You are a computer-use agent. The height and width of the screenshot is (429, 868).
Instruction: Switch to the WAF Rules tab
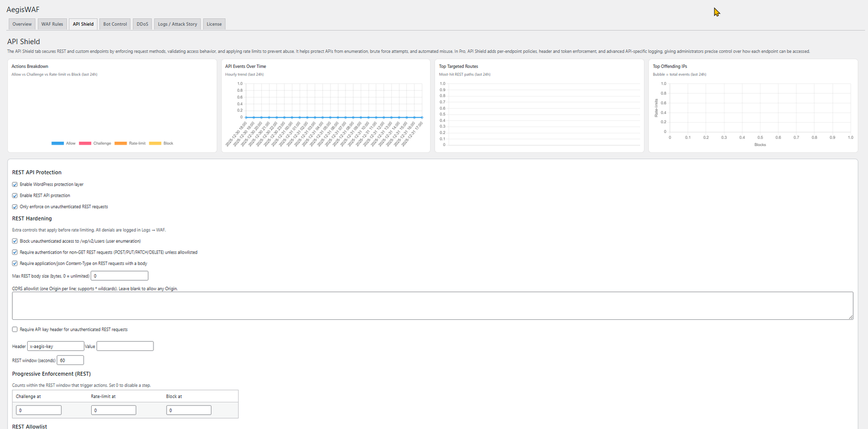tap(52, 24)
